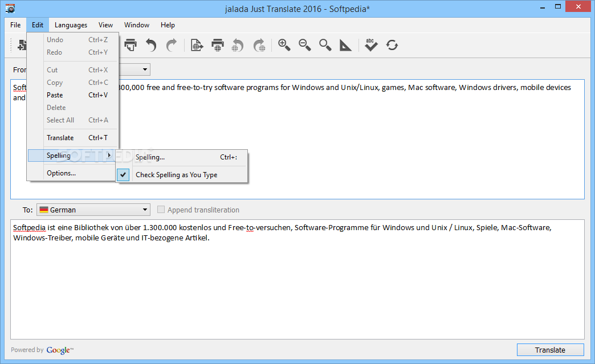Screen dimensions: 595x364
Task: Open the Help menu
Action: pyautogui.click(x=168, y=25)
